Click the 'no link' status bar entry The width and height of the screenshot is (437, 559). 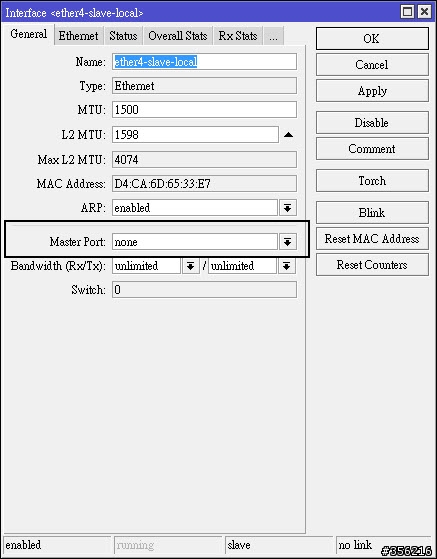[x=383, y=545]
